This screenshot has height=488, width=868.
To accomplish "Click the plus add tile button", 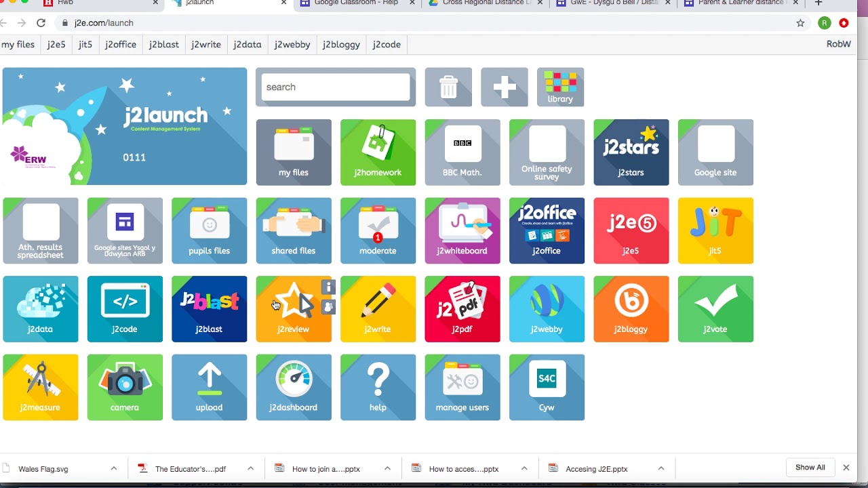I will [505, 87].
